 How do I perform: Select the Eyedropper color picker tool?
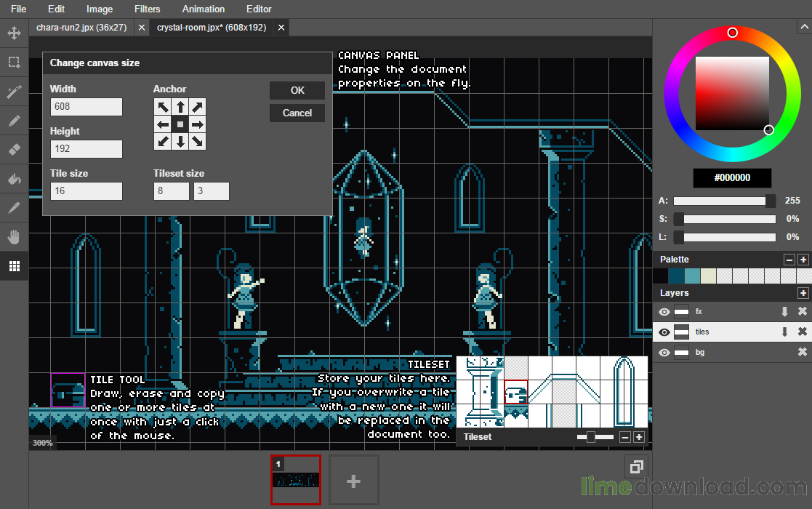(x=14, y=208)
